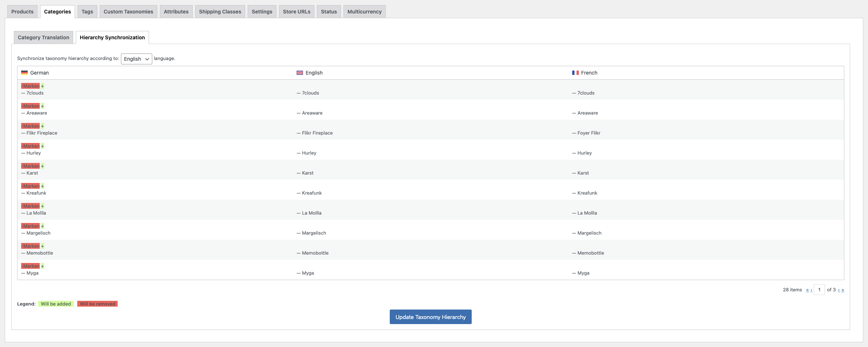868x347 pixels.
Task: Click French column Memobottle entry
Action: click(x=588, y=253)
